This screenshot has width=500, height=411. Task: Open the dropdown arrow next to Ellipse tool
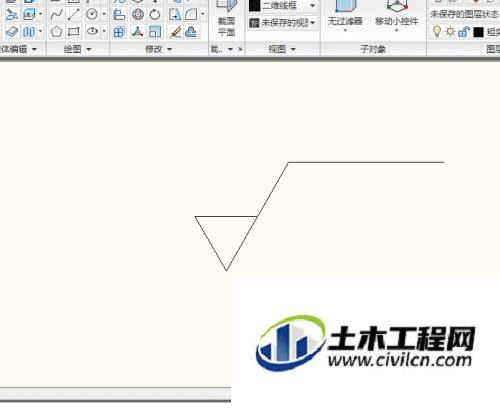tap(104, 32)
